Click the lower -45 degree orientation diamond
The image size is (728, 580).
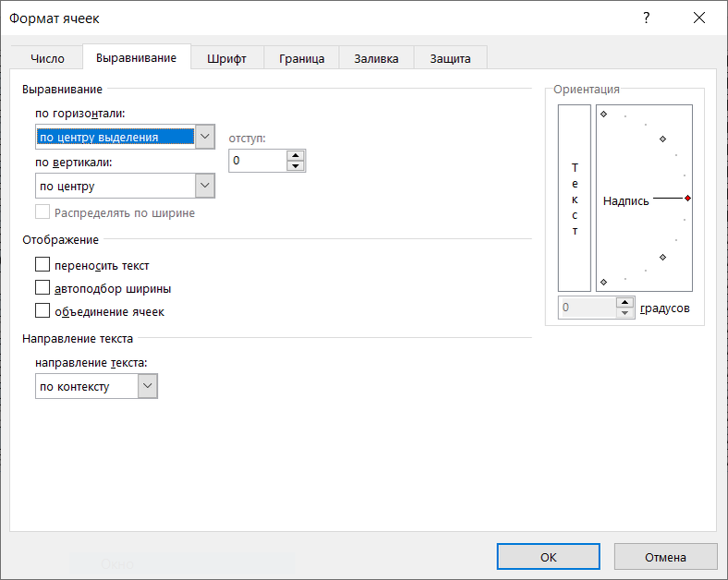click(x=662, y=257)
